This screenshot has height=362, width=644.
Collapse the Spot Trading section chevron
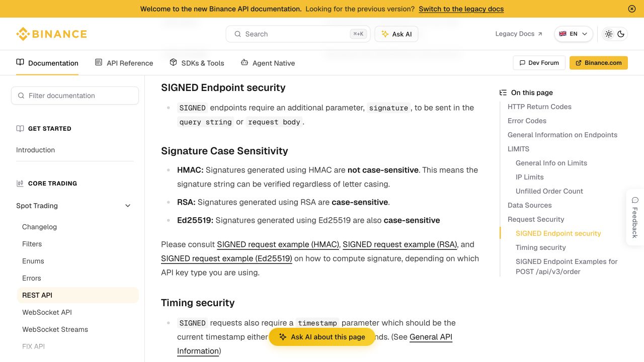click(128, 206)
